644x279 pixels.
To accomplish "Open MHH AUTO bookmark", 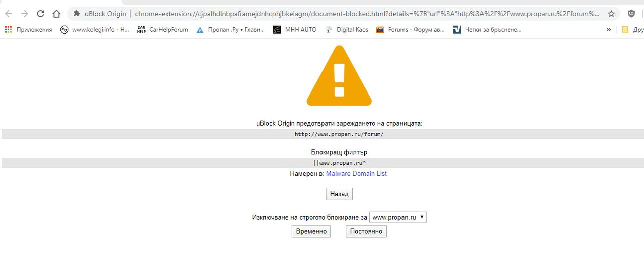I will (x=295, y=30).
